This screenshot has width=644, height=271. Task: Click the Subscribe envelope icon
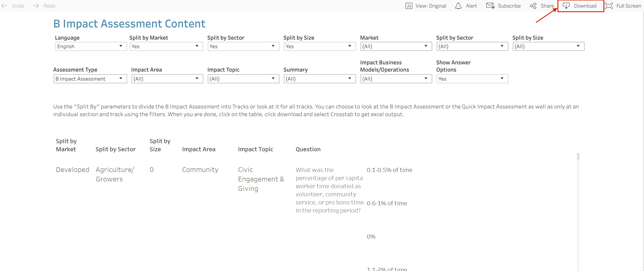490,6
